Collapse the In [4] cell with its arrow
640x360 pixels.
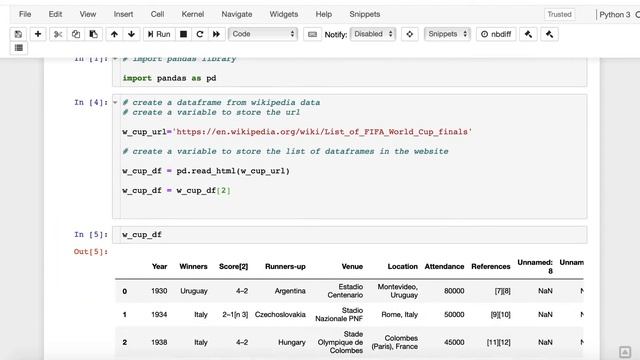click(115, 102)
